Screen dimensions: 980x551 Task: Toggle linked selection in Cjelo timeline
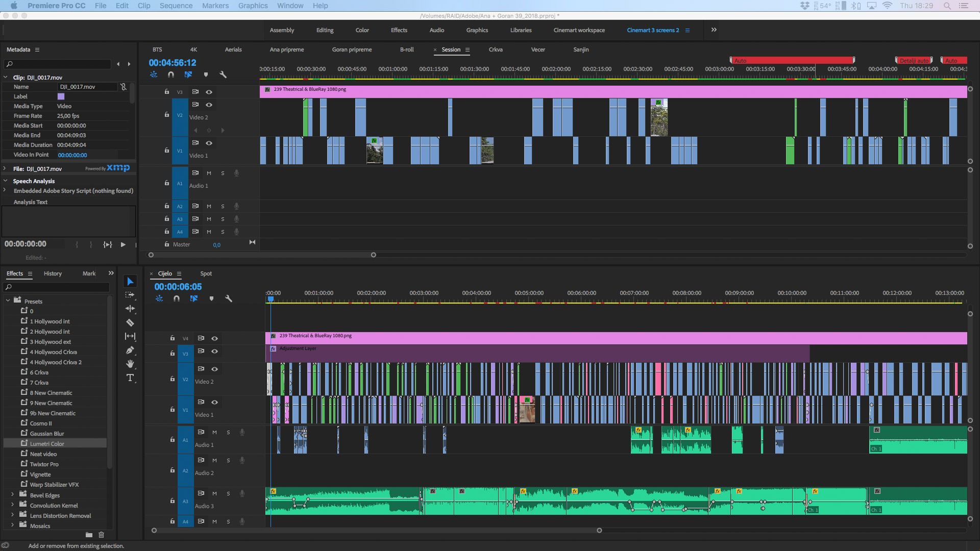[x=194, y=298]
